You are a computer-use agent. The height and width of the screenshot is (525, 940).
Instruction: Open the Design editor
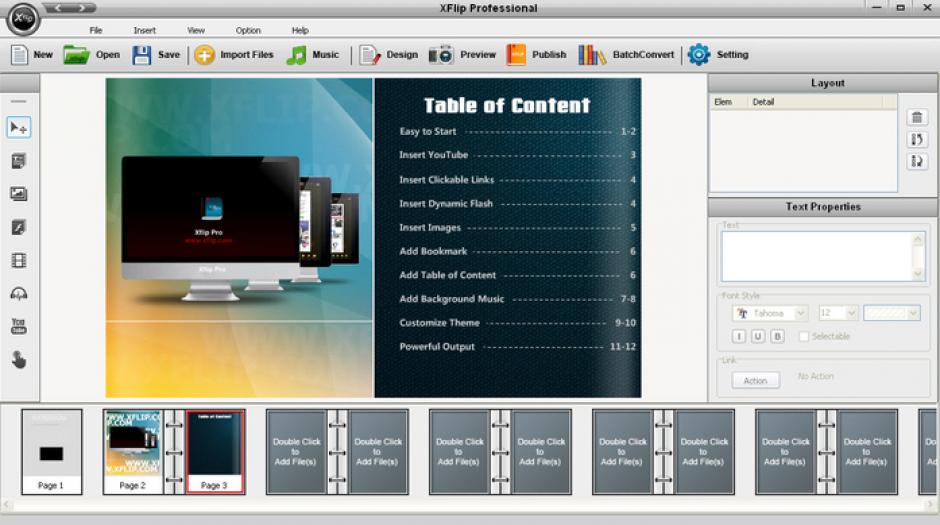[388, 55]
